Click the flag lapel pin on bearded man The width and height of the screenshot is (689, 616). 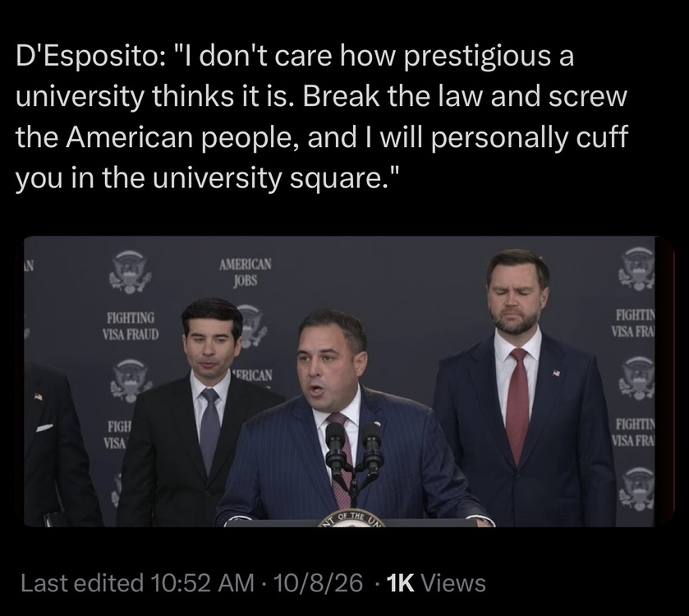coord(556,373)
